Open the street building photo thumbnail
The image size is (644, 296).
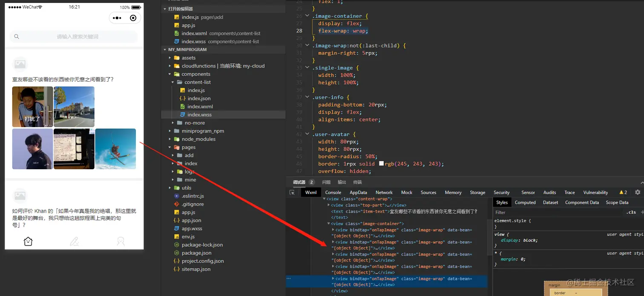(74, 107)
